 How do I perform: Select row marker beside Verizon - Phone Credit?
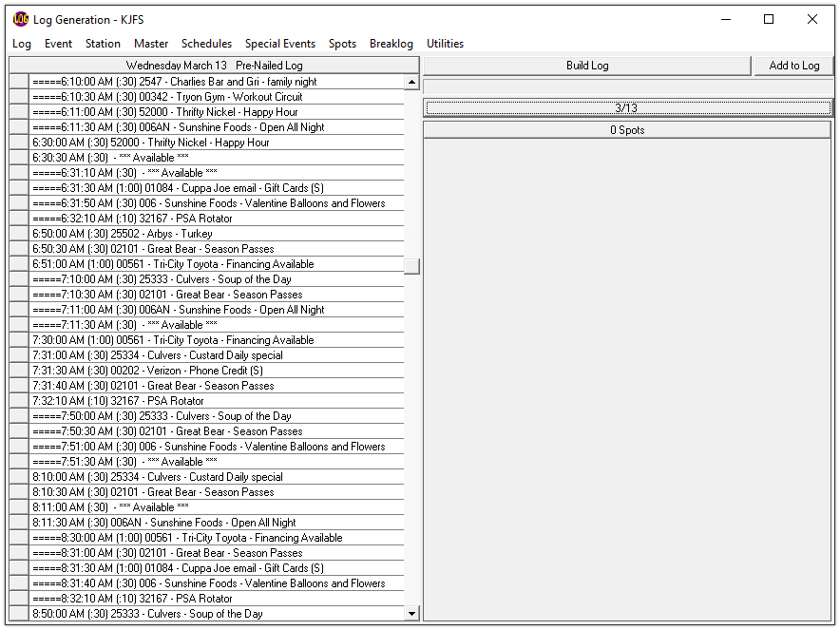[x=18, y=371]
